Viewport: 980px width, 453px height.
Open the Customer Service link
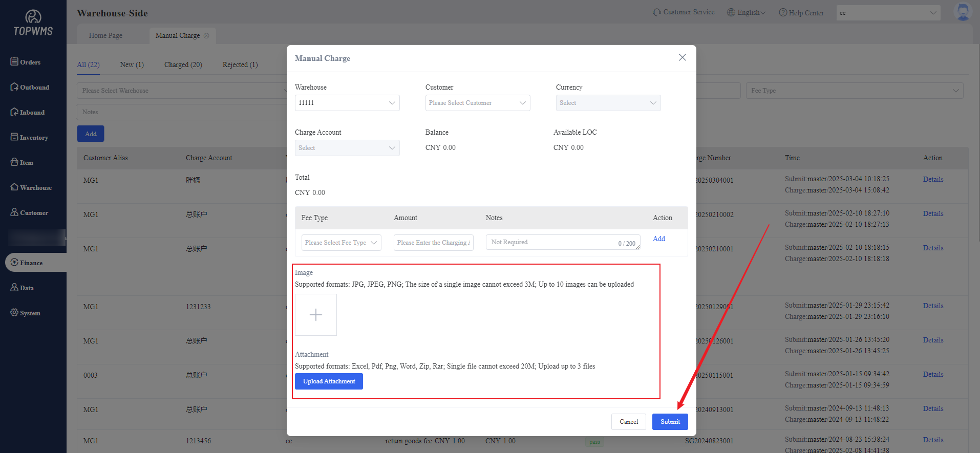pos(684,12)
